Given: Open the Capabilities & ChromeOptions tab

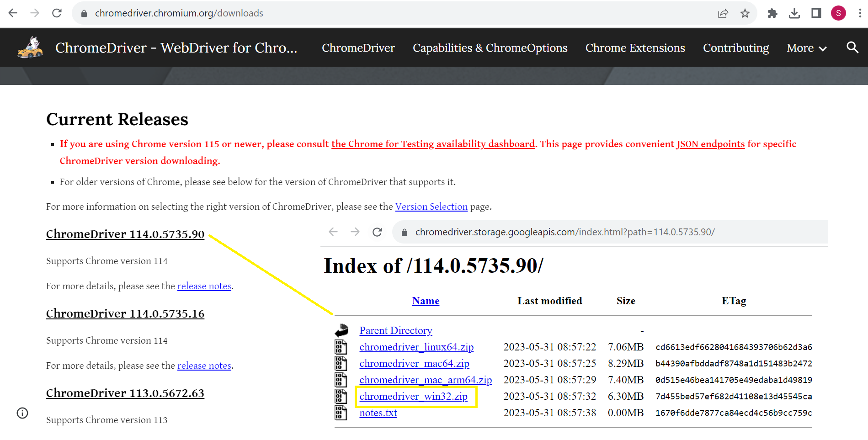Looking at the screenshot, I should (x=490, y=48).
